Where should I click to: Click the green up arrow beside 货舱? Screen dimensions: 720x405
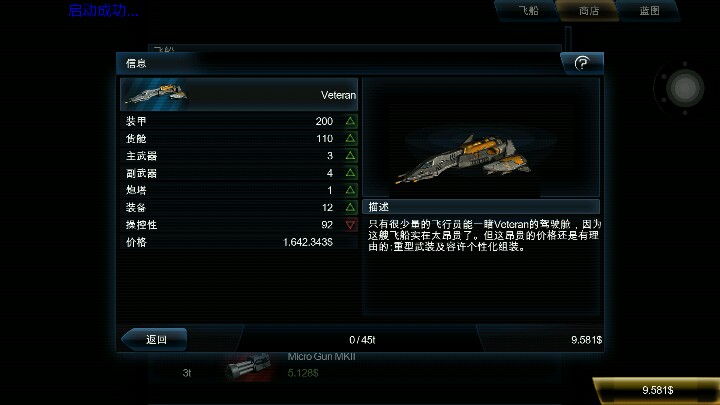[x=350, y=138]
